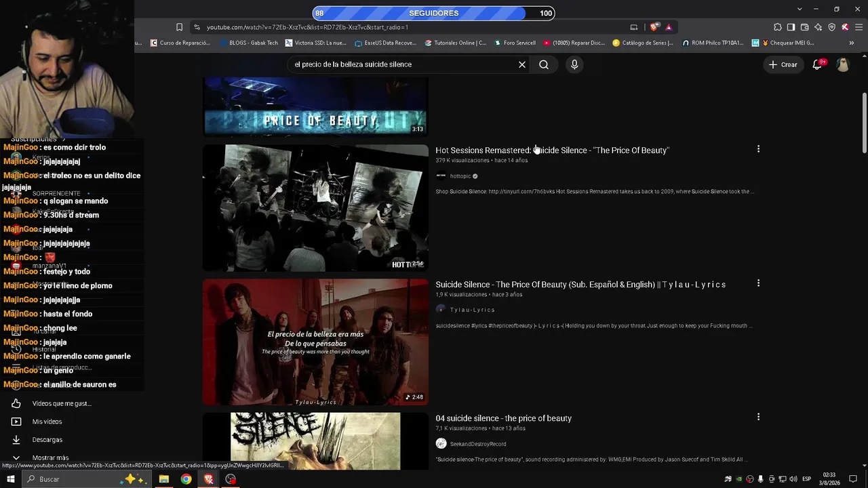This screenshot has width=868, height=488.
Task: Open the browser extensions puzzle icon
Action: [778, 27]
